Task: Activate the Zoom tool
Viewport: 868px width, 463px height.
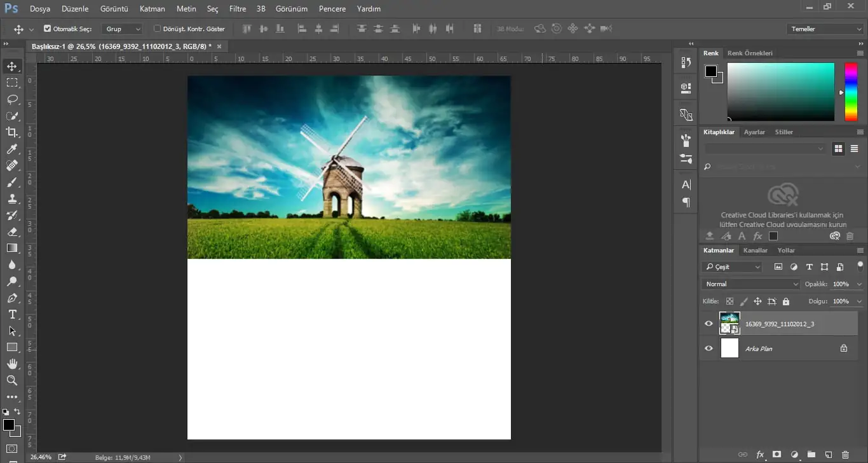Action: pyautogui.click(x=12, y=380)
